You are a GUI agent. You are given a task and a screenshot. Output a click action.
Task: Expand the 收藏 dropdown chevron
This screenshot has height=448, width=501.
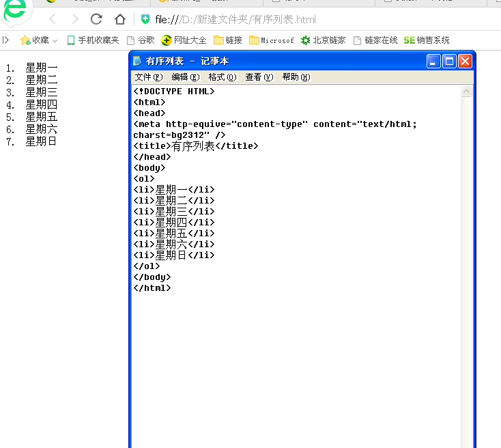55,40
